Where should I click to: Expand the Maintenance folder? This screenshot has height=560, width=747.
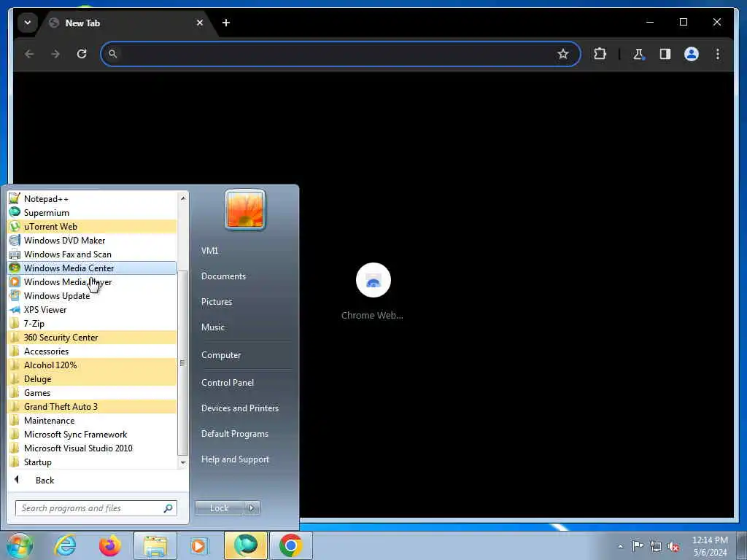point(92,421)
